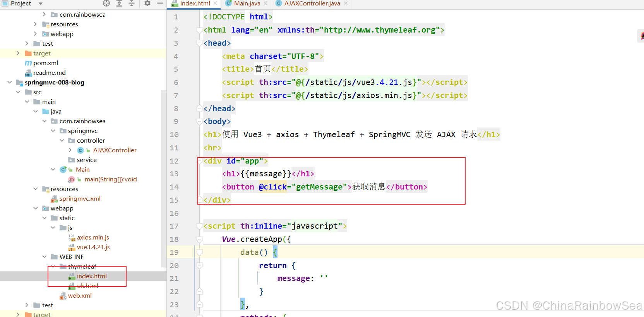Switch to the Main.java editor tab
644x317 pixels.
(247, 3)
